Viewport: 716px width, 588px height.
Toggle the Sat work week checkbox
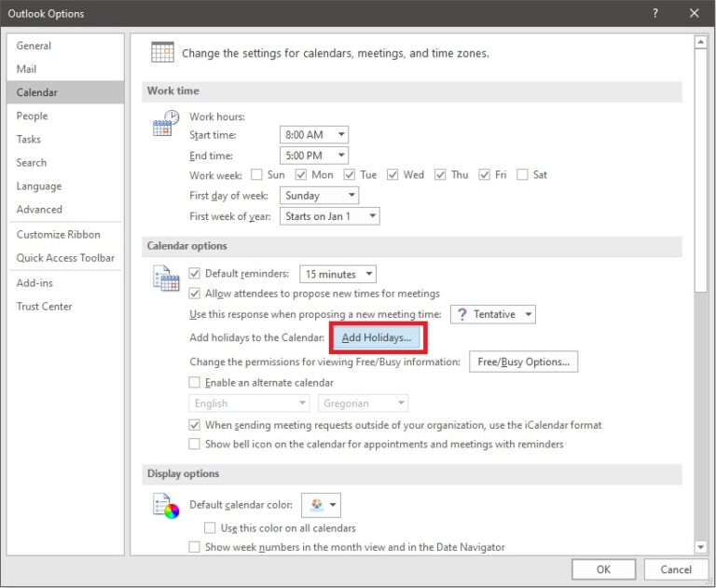click(x=523, y=175)
